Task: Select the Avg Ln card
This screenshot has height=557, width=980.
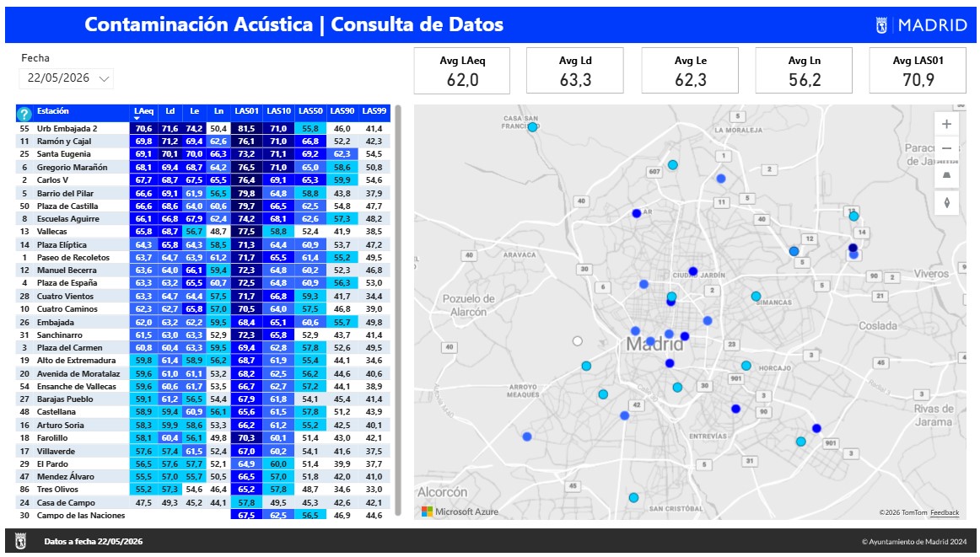Action: [804, 71]
